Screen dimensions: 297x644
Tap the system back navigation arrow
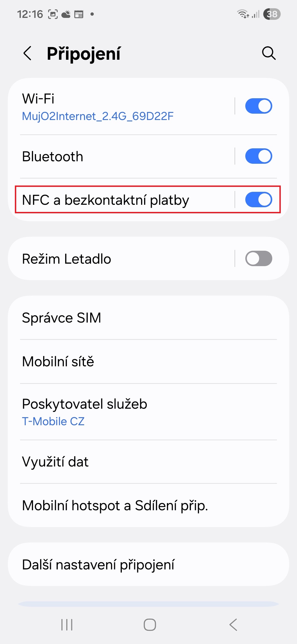233,624
